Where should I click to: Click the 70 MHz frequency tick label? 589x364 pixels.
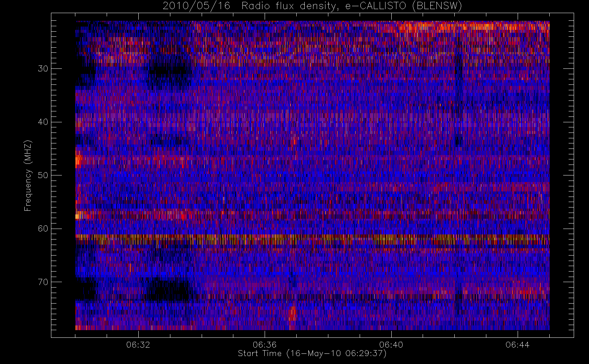point(43,282)
